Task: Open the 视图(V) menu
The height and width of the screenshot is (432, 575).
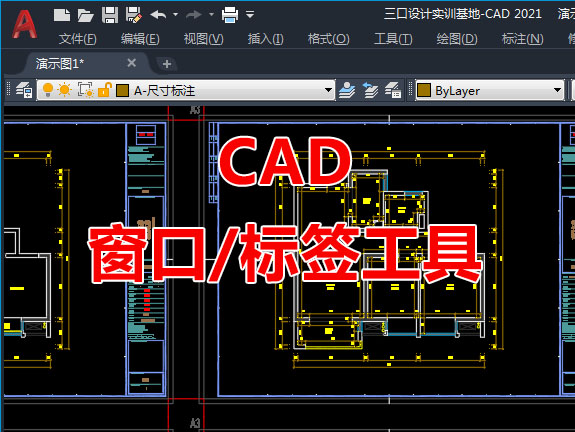Action: point(204,39)
